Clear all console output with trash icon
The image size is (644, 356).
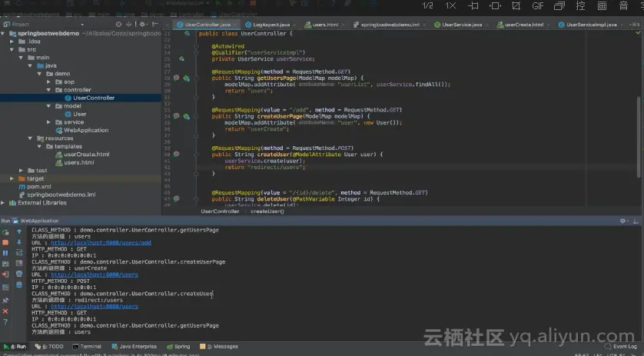pos(19,284)
